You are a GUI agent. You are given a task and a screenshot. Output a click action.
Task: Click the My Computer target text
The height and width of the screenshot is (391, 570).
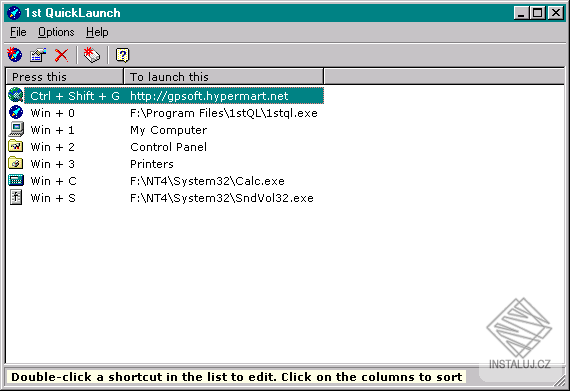coord(169,130)
